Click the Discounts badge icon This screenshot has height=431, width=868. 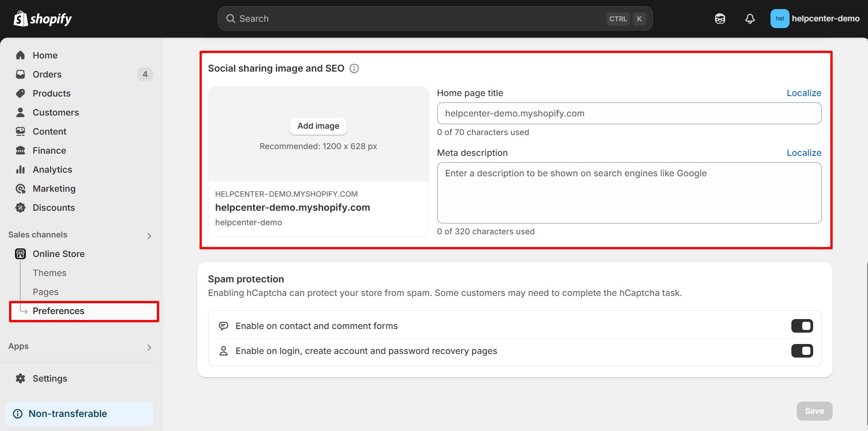pos(20,208)
